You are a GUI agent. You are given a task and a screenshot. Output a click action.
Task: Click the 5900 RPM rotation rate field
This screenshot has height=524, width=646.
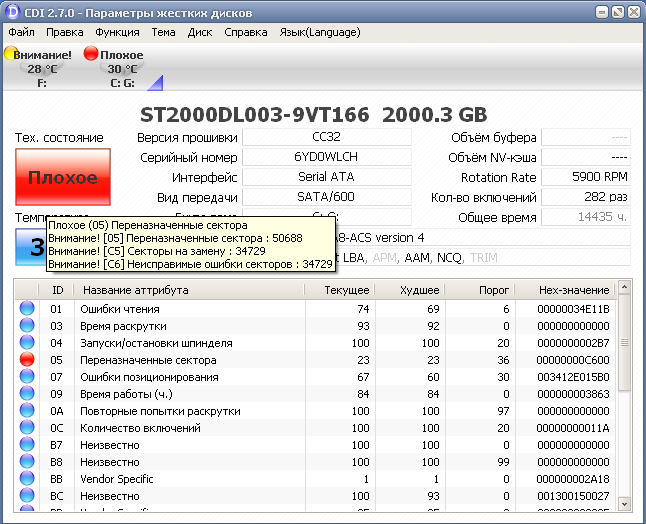coord(586,177)
